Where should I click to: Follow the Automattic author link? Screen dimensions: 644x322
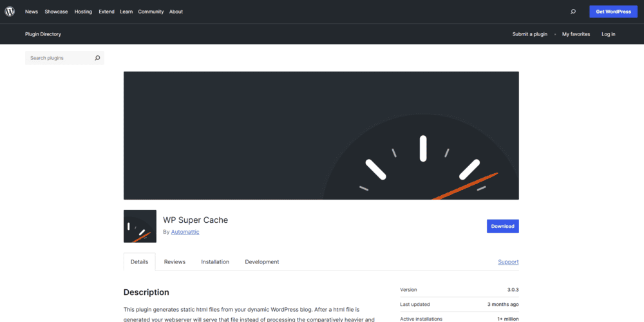click(185, 232)
